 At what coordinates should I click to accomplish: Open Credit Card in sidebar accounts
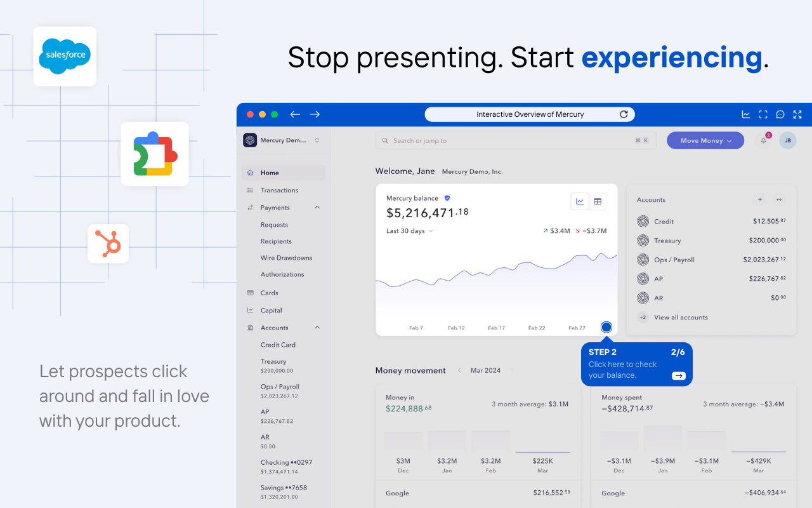(x=278, y=345)
